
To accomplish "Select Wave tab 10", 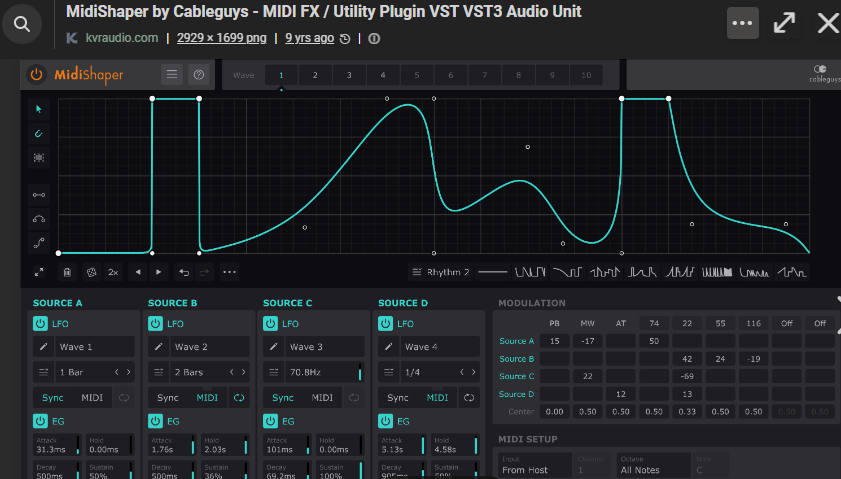I will [x=586, y=75].
